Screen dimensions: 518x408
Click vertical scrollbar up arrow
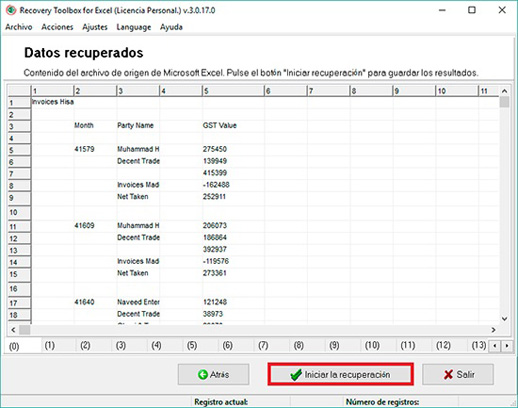tap(504, 91)
